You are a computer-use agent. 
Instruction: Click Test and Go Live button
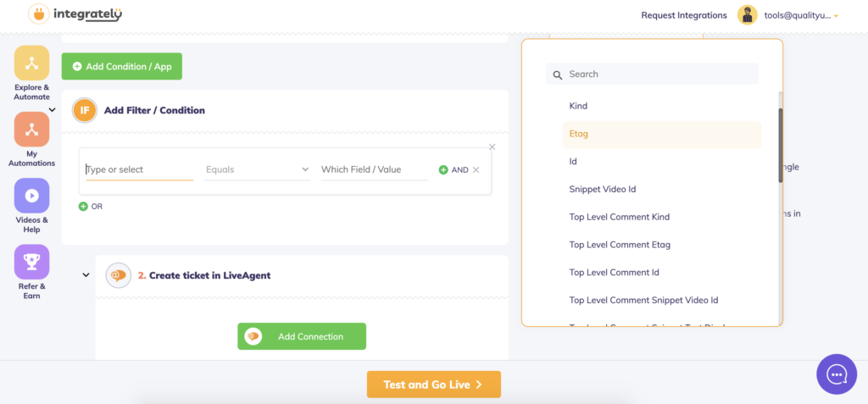click(433, 385)
